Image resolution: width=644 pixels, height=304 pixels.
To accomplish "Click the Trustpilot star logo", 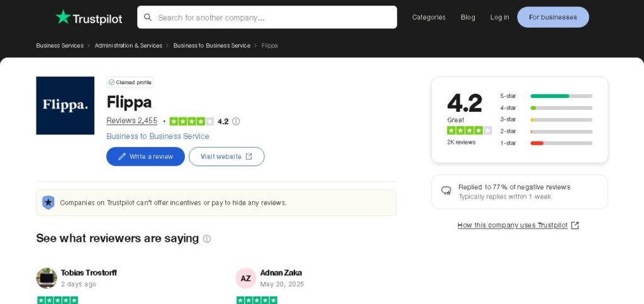I will pyautogui.click(x=64, y=17).
